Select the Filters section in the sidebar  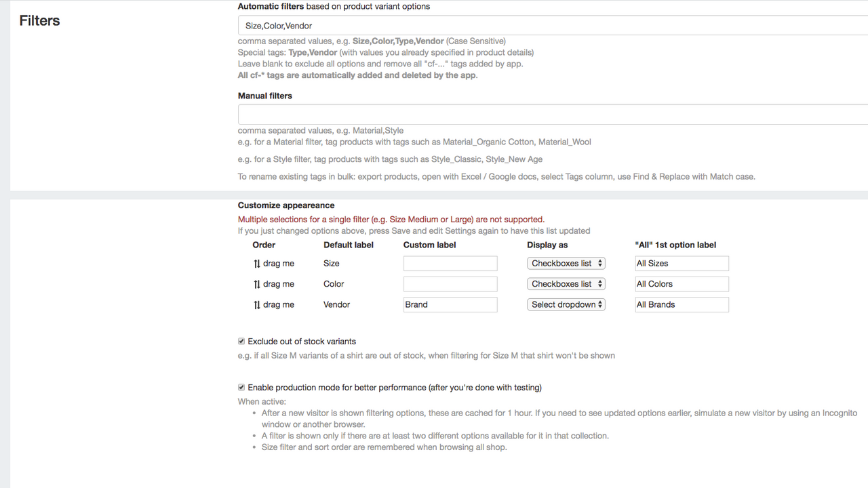click(39, 20)
